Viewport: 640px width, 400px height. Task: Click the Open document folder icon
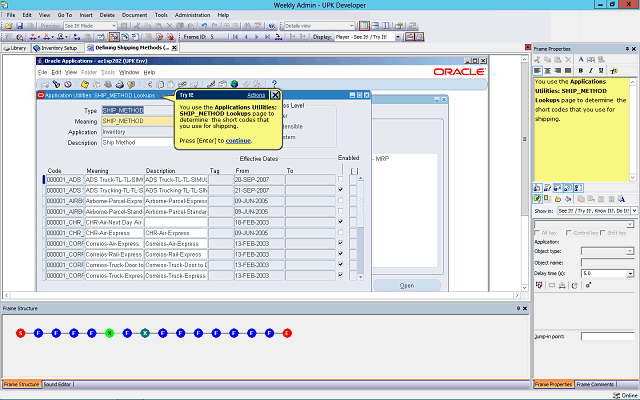(9, 26)
